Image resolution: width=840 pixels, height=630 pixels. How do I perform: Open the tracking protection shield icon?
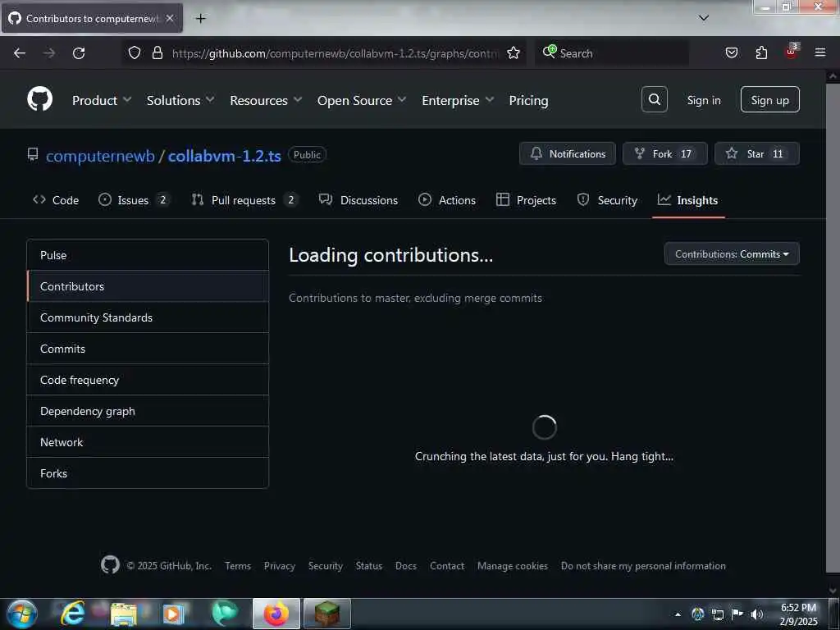135,52
